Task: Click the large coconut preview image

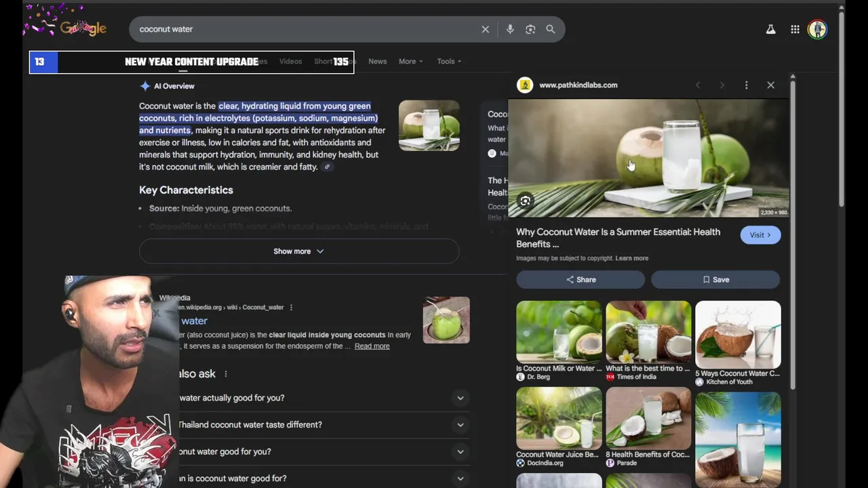Action: coord(649,158)
